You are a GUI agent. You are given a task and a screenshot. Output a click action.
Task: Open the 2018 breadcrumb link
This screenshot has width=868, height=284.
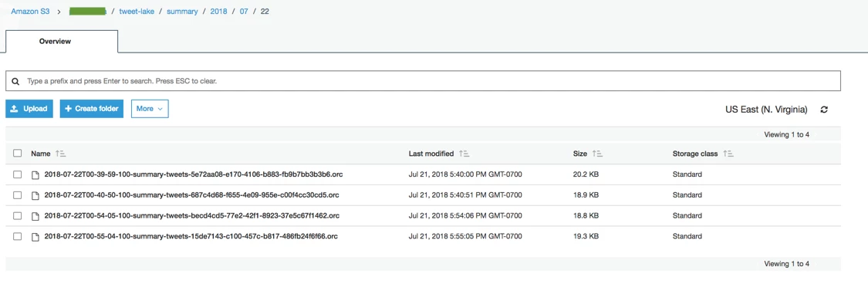point(218,12)
